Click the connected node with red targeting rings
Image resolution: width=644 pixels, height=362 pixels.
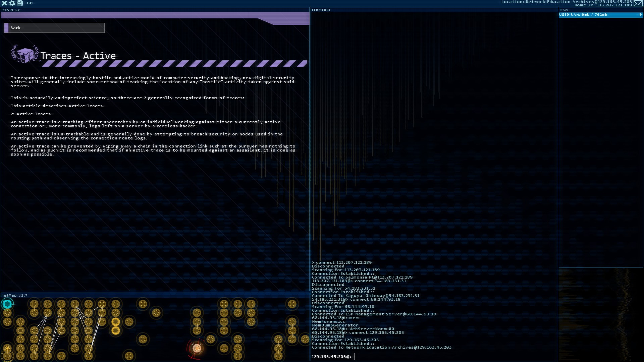[x=197, y=348]
